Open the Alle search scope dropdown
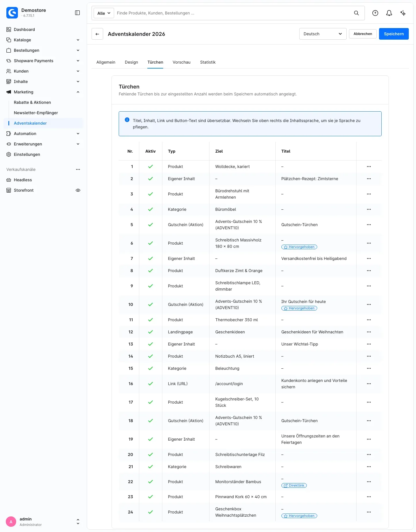 pos(104,13)
